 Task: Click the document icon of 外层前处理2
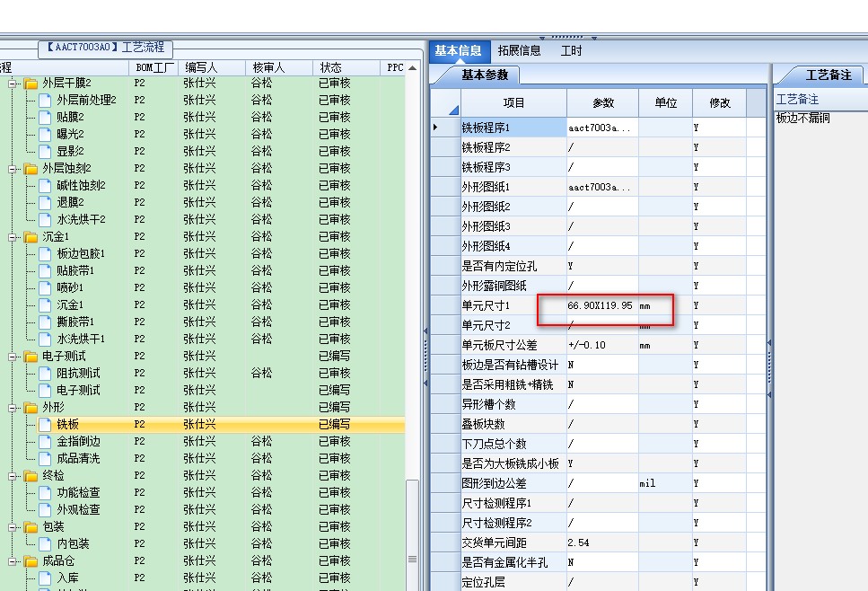(x=46, y=101)
